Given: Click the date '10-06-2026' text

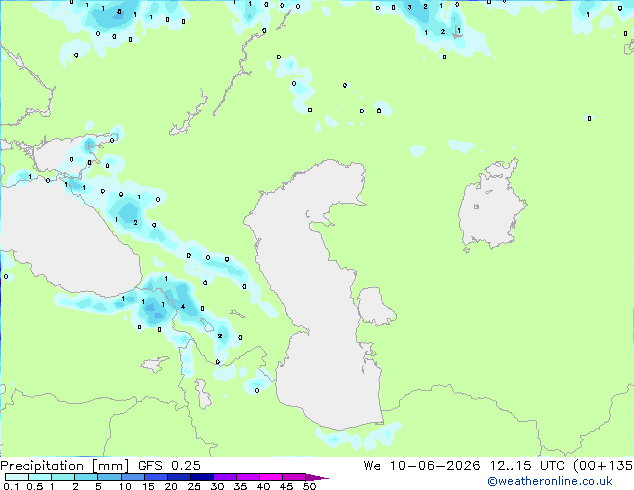Looking at the screenshot, I should click(x=435, y=465).
